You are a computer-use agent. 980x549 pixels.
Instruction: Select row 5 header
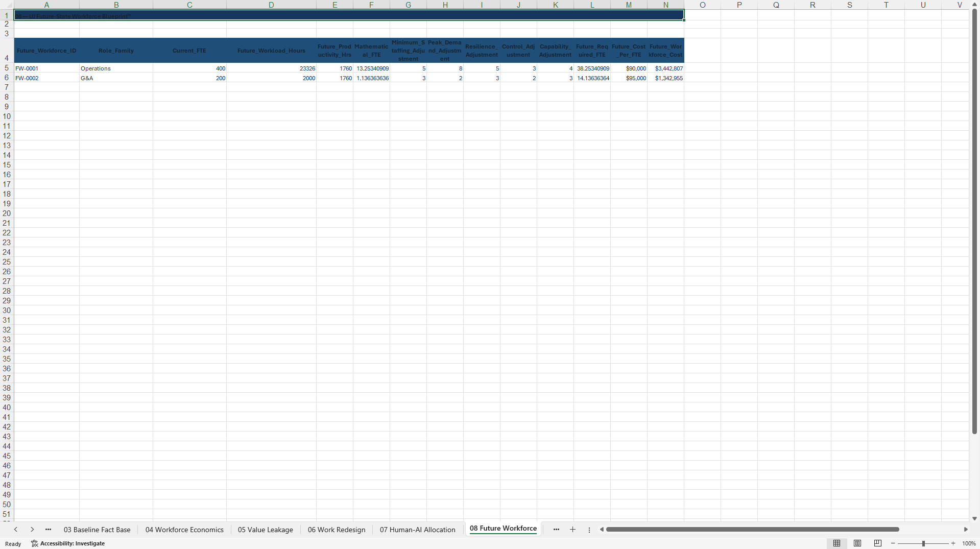(x=7, y=68)
